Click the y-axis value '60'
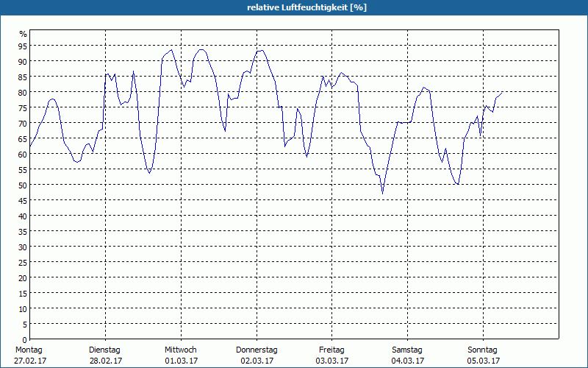The height and width of the screenshot is (368, 588). [x=24, y=154]
